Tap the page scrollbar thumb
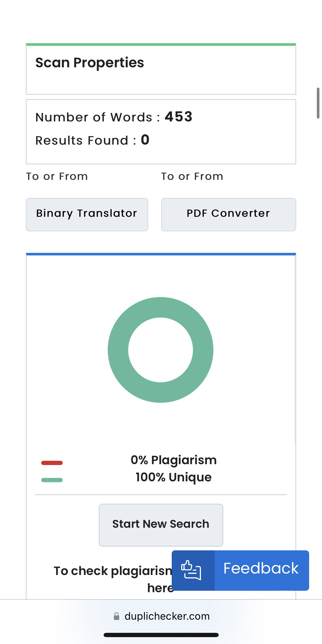This screenshot has height=644, width=322. [x=318, y=103]
